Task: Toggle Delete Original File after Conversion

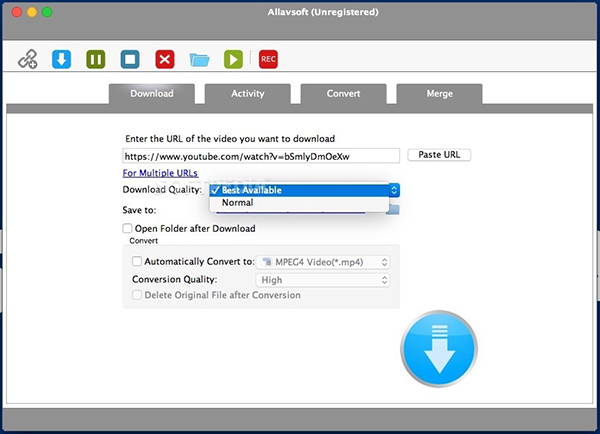Action: [x=137, y=295]
